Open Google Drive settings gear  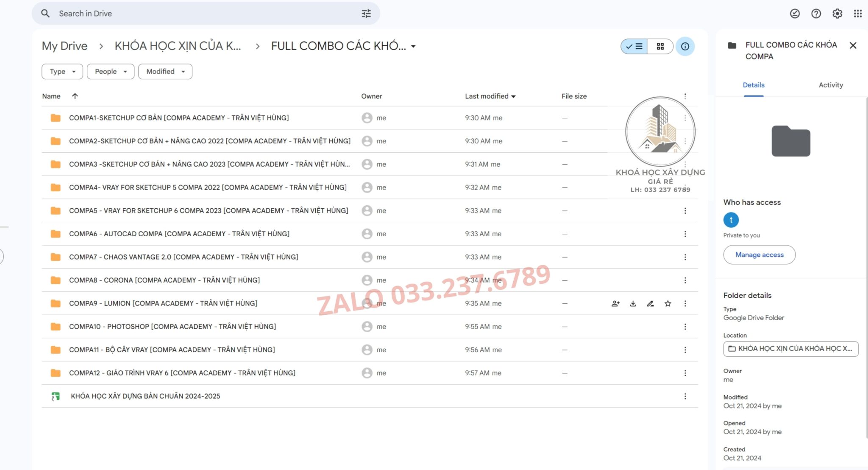click(837, 13)
